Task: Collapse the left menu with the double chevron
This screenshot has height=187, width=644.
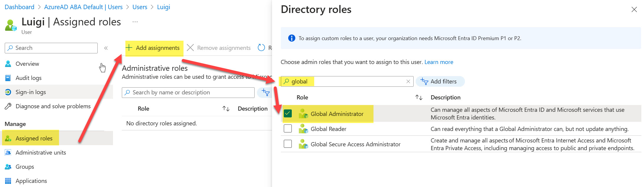Action: pos(106,48)
